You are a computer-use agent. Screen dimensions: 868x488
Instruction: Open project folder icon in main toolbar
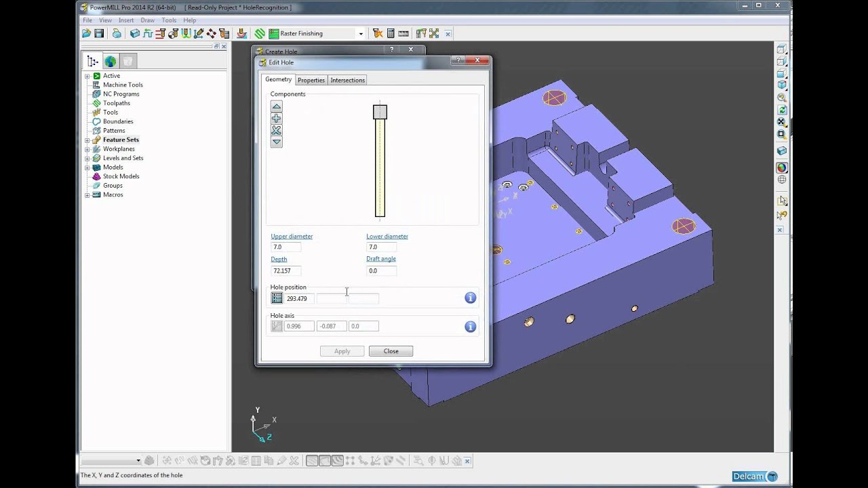click(x=87, y=33)
